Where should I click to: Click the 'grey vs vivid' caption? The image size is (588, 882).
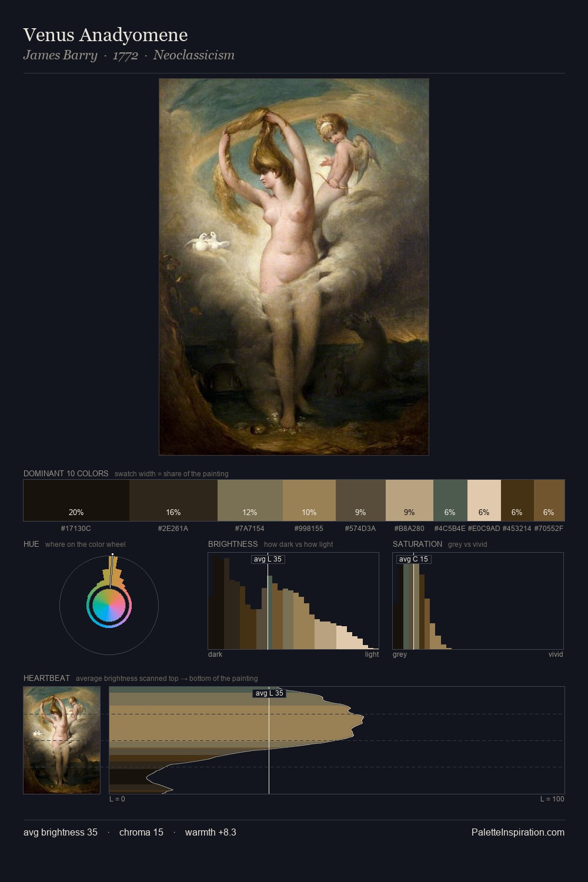[x=467, y=544]
